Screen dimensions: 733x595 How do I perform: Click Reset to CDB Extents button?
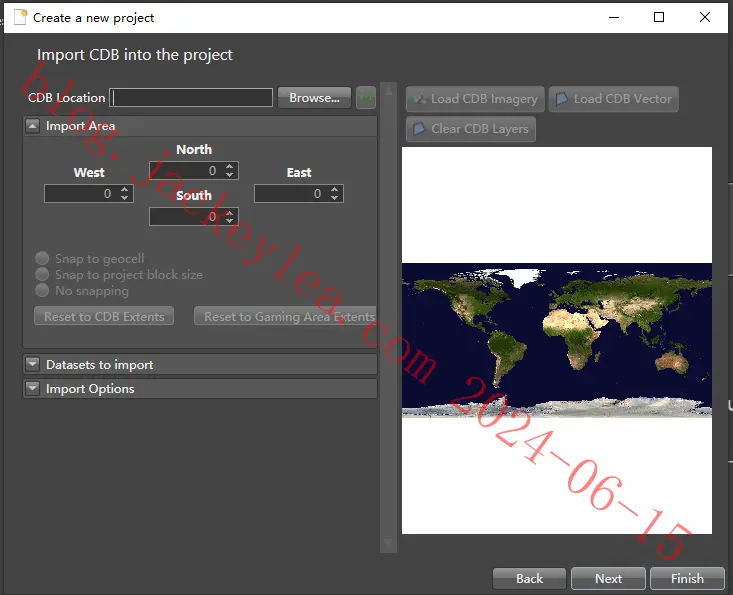click(x=104, y=316)
